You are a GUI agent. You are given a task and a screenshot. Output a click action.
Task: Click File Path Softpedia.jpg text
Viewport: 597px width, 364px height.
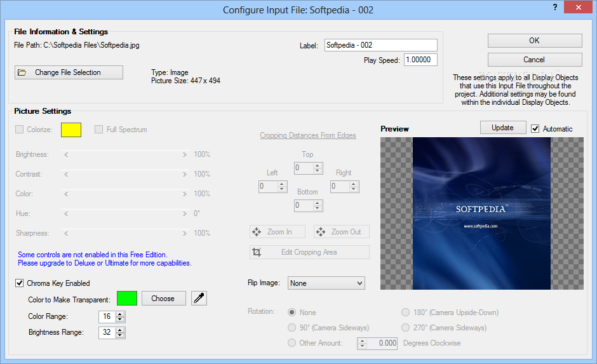click(77, 45)
